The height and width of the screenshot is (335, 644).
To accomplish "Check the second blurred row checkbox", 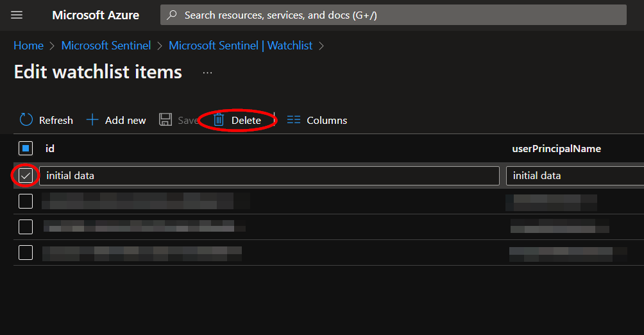I will [26, 227].
